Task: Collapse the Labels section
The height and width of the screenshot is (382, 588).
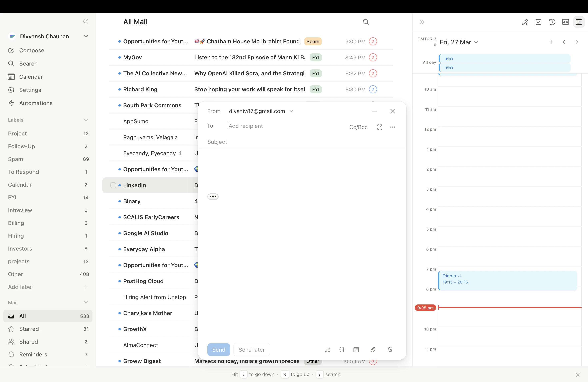Action: [x=86, y=120]
